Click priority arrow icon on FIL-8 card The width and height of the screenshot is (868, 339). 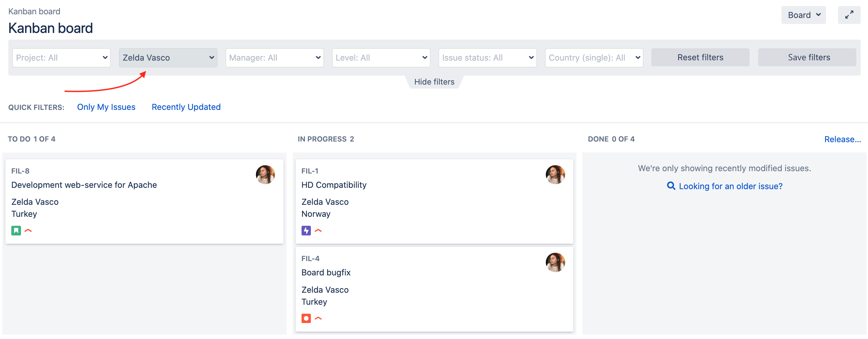28,230
